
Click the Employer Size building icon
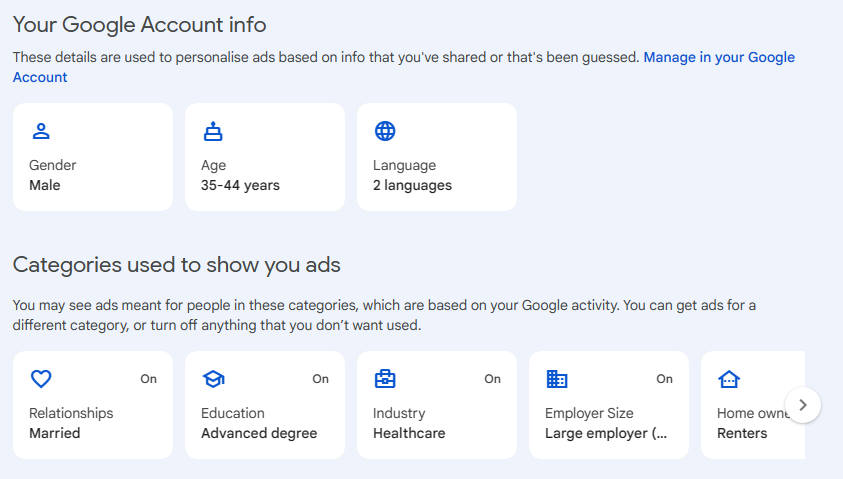point(557,379)
